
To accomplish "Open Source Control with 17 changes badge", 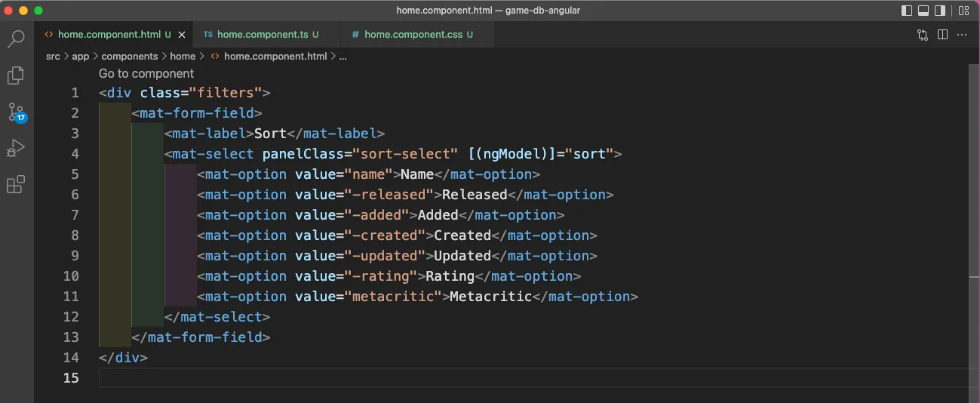I will pyautogui.click(x=16, y=112).
